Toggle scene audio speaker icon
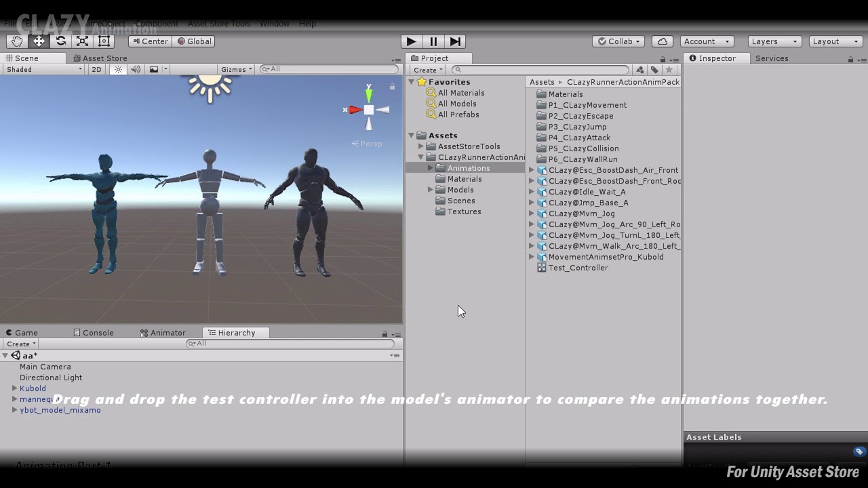The height and width of the screenshot is (488, 868). pos(136,69)
